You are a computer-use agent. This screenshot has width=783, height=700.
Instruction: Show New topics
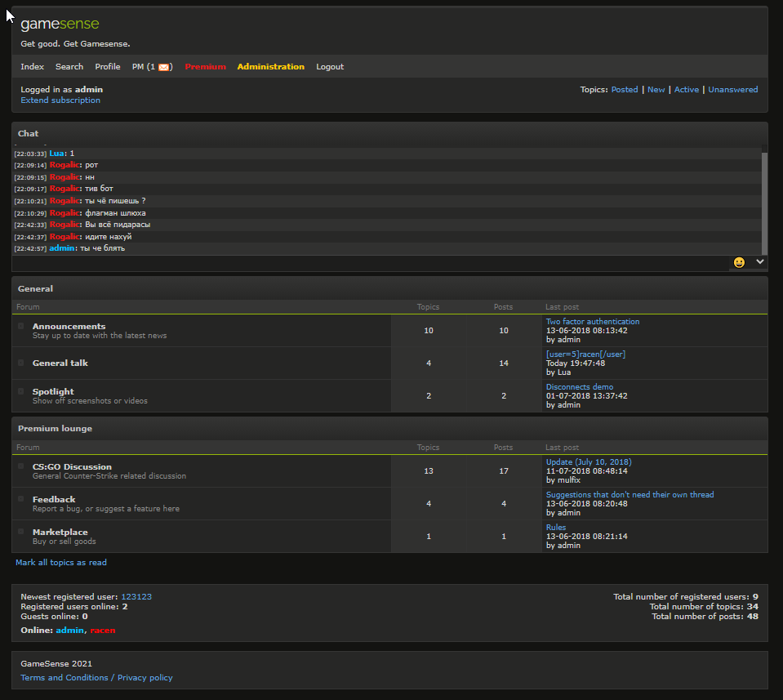pyautogui.click(x=656, y=90)
